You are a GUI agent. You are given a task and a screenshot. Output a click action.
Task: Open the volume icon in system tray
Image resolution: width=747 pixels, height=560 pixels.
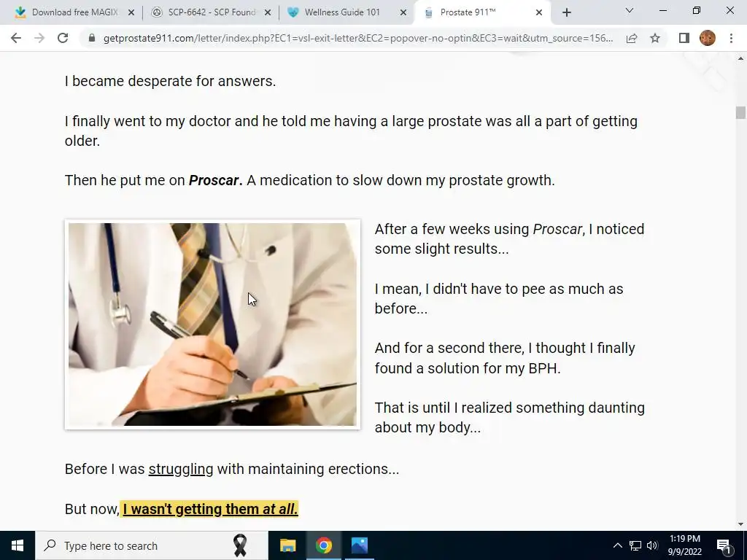[652, 545]
